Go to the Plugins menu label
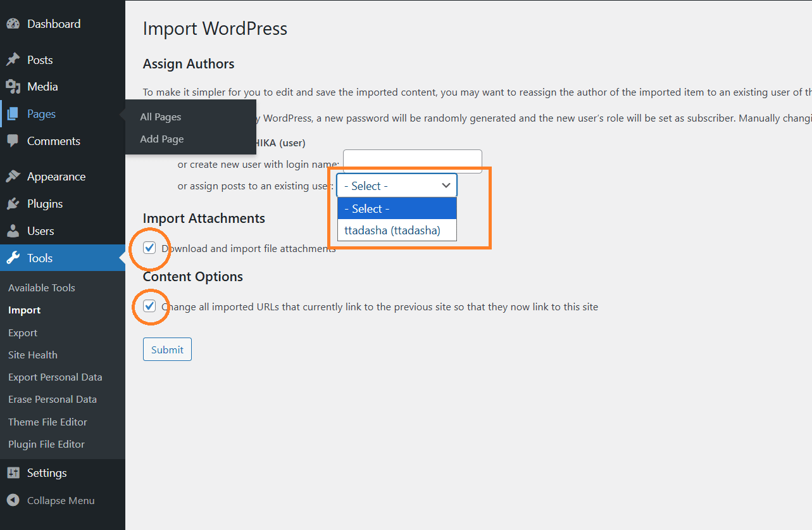Image resolution: width=812 pixels, height=530 pixels. 45,204
